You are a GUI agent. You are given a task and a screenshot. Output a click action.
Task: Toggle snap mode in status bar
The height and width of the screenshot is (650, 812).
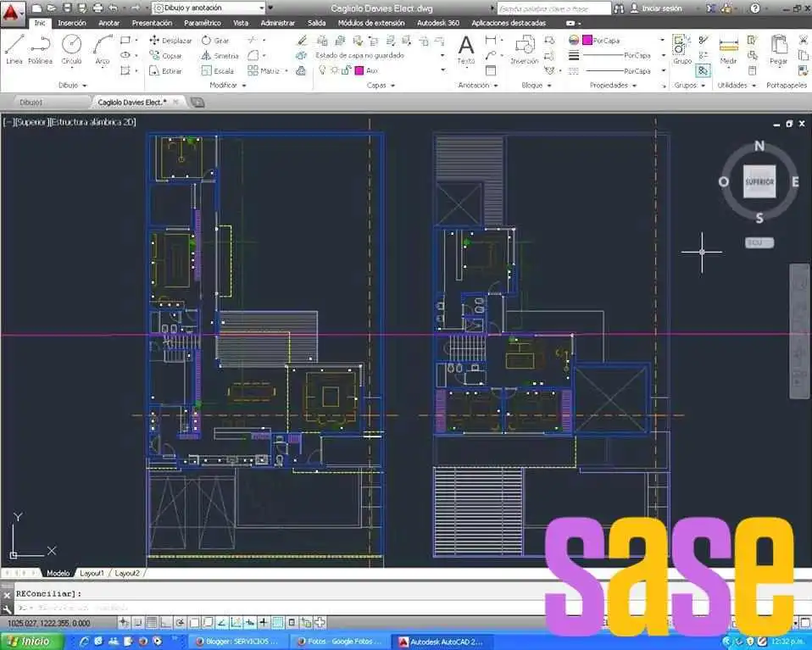click(x=138, y=622)
